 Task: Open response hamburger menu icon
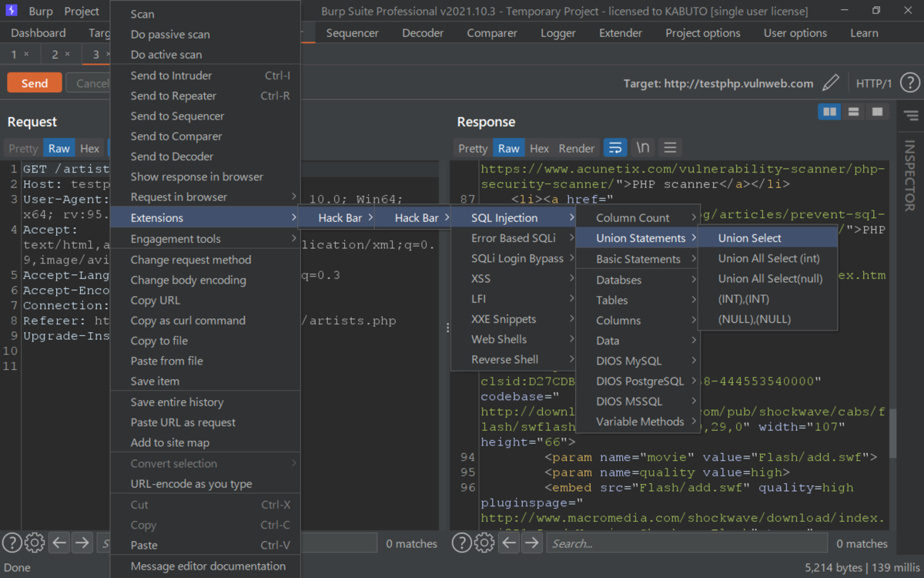(670, 148)
